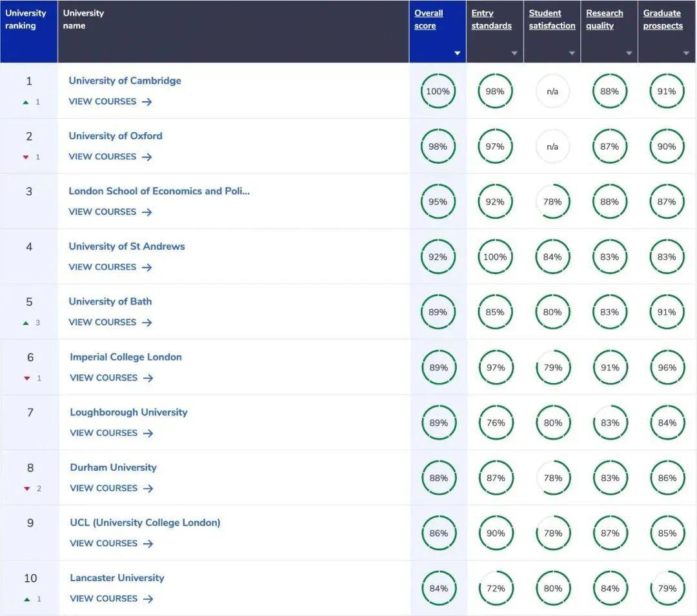697x616 pixels.
Task: Click Imperial College's 96% graduate prospects circle
Action: (667, 368)
